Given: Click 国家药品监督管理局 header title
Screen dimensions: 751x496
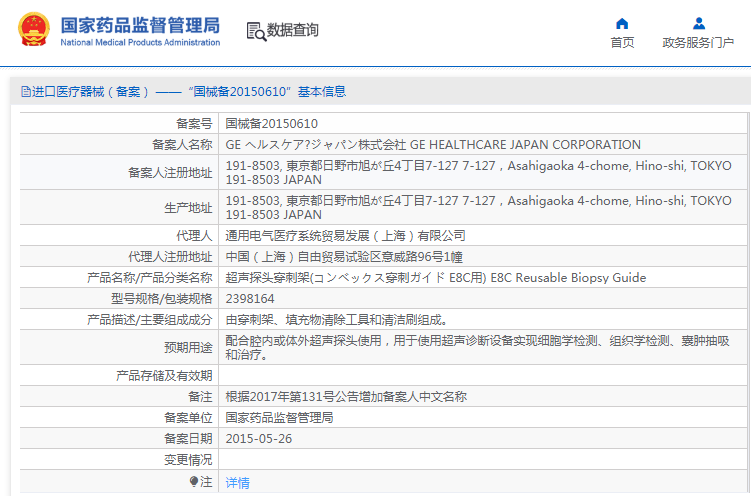Looking at the screenshot, I should [x=140, y=25].
